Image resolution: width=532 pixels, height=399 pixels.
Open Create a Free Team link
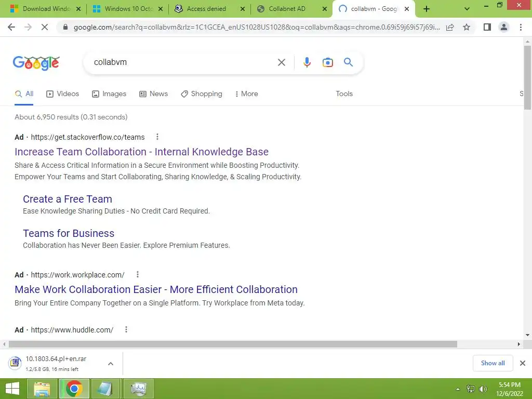click(68, 199)
